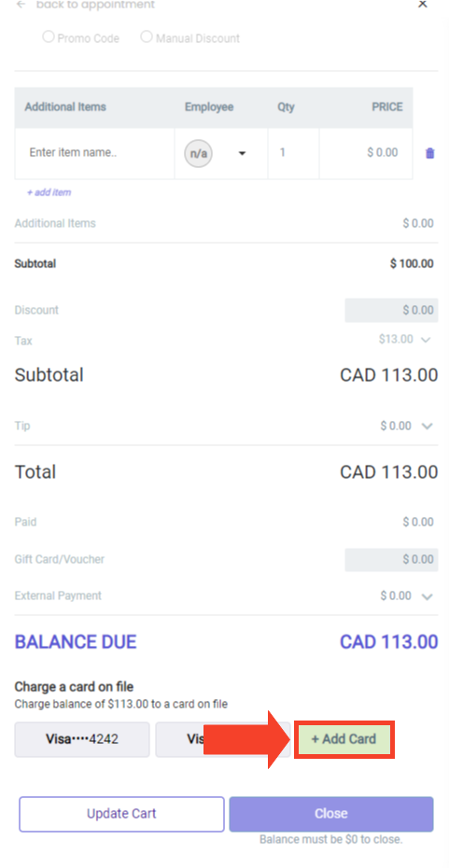
Task: Edit the item price $ 0.00 field
Action: click(366, 153)
